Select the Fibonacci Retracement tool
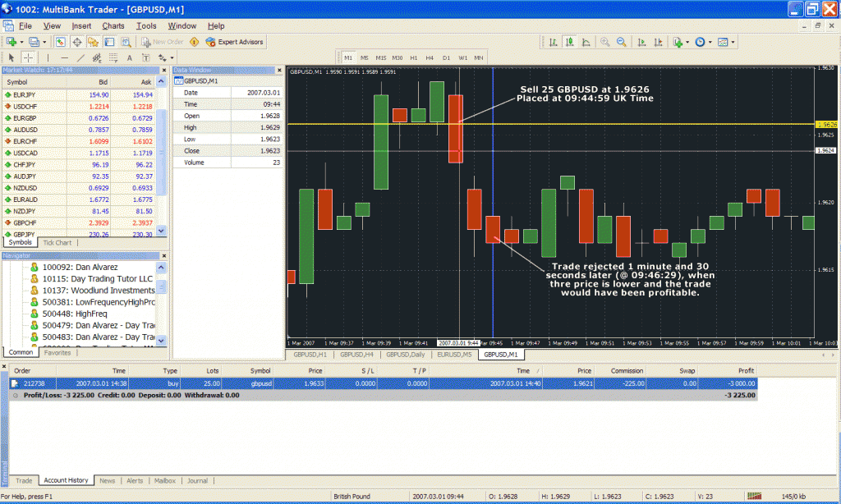Viewport: 841px width, 504px height. [x=113, y=57]
